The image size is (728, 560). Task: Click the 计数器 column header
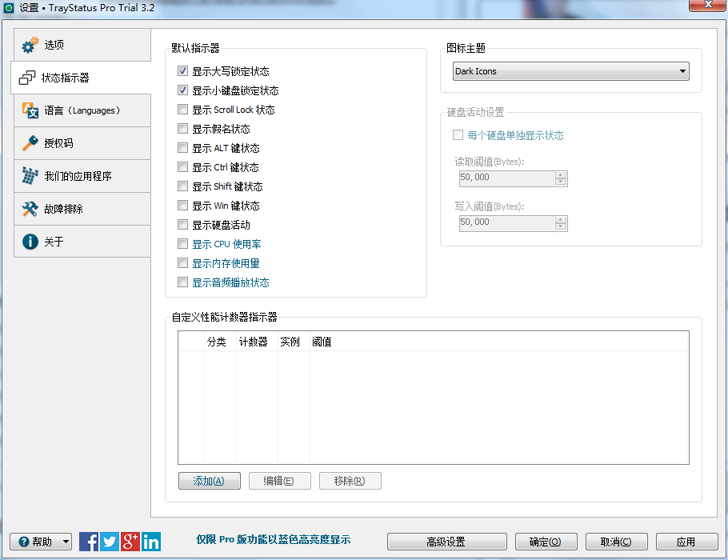(x=258, y=342)
